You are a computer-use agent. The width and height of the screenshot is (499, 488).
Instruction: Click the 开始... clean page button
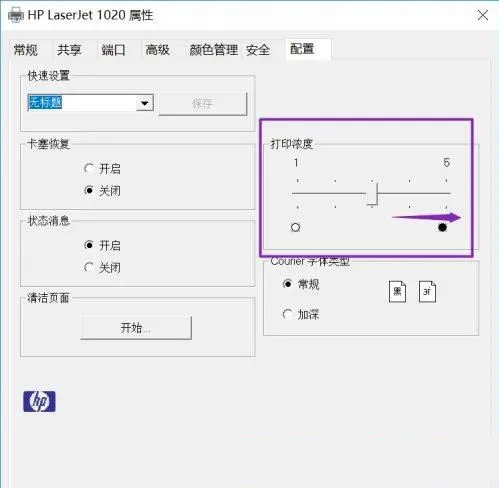point(136,328)
